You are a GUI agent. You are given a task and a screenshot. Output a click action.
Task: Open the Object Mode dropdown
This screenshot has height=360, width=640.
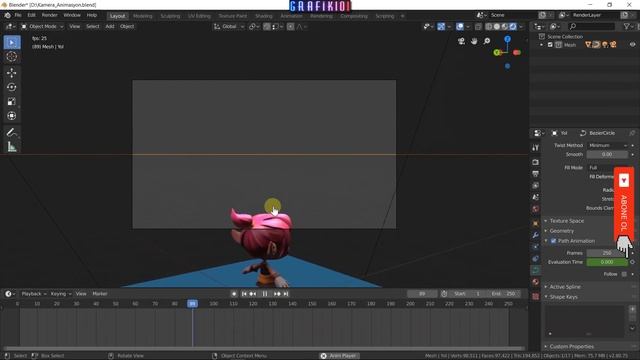(42, 27)
